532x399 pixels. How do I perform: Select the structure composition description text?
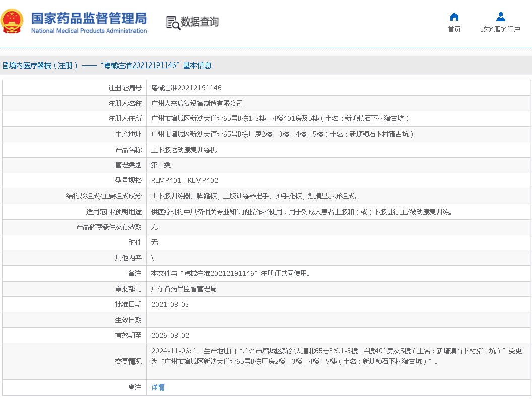(254, 196)
